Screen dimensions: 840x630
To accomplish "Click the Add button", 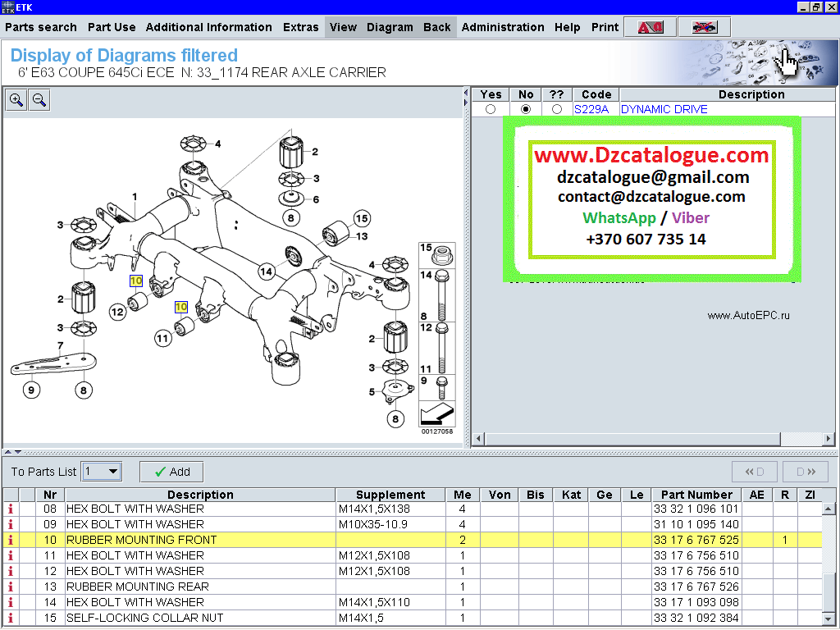I will (171, 472).
